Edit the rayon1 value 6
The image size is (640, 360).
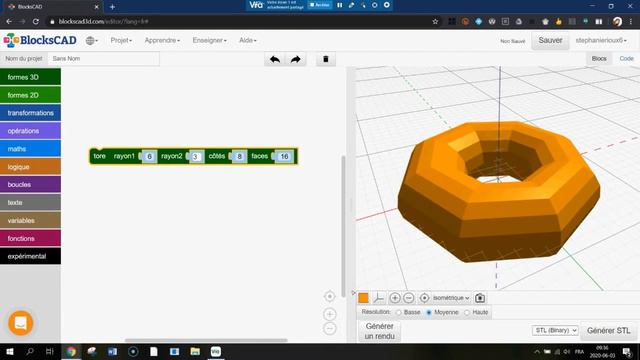click(x=149, y=156)
